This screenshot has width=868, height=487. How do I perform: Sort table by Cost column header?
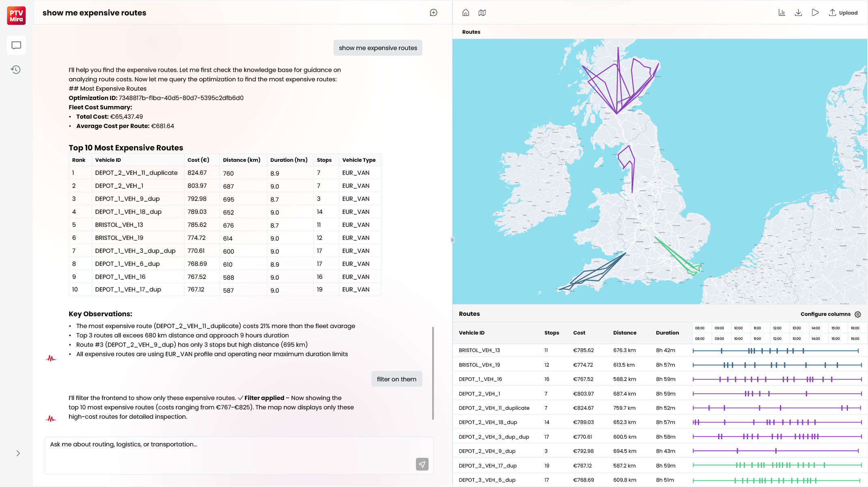point(579,333)
